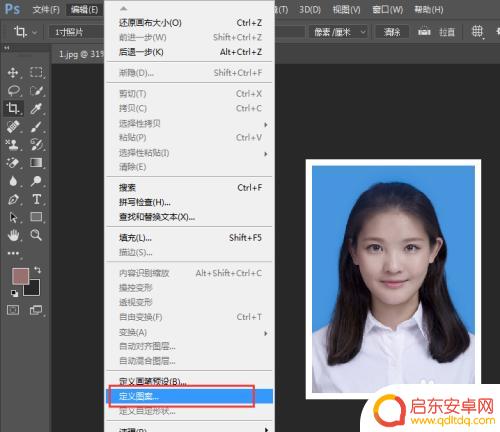
Task: Select the Lasso tool
Action: tap(14, 91)
